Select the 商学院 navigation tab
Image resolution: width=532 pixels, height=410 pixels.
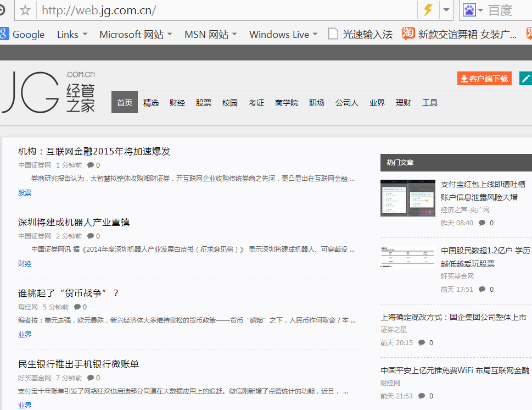(x=287, y=103)
